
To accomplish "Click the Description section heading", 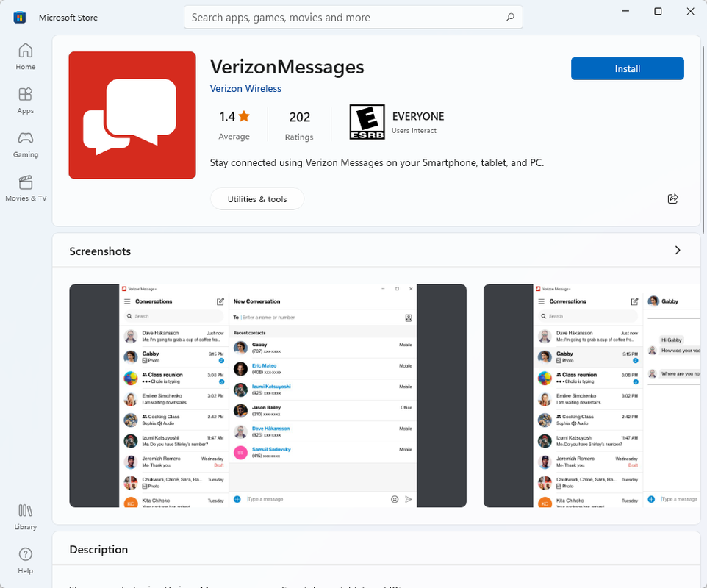I will tap(98, 549).
